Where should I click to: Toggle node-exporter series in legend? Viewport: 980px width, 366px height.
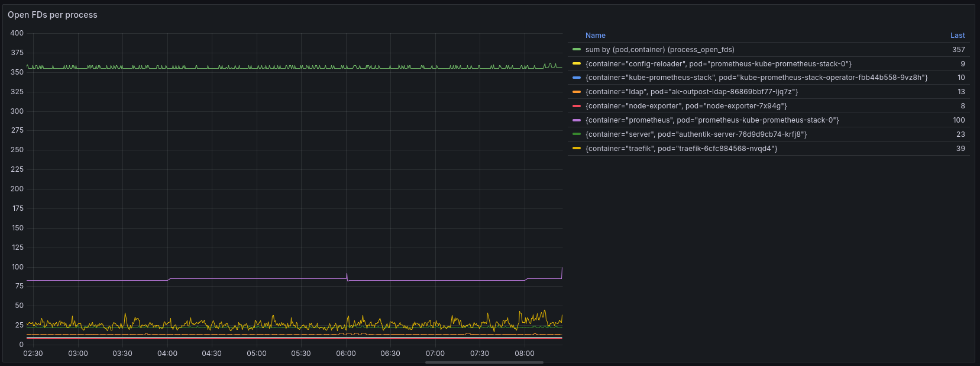686,106
